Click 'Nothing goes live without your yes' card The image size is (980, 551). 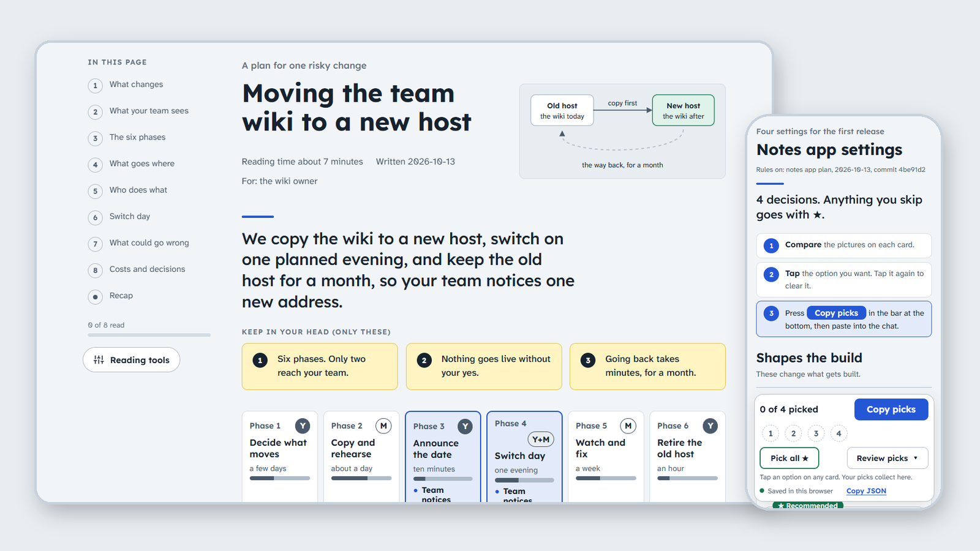click(x=484, y=366)
